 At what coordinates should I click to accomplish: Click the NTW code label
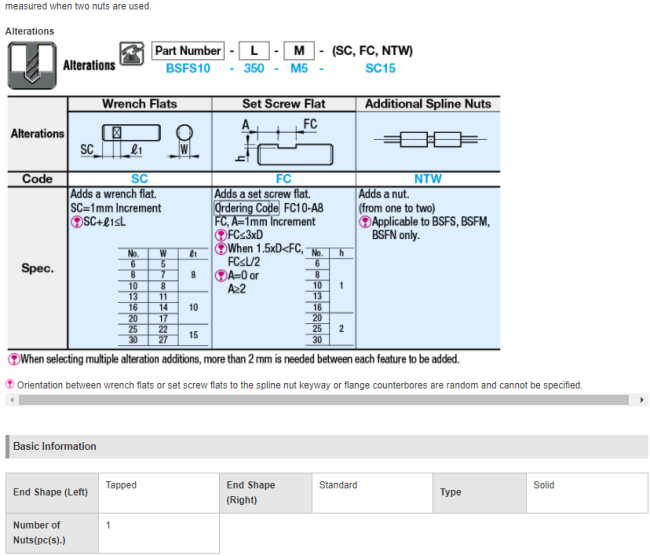point(427,179)
